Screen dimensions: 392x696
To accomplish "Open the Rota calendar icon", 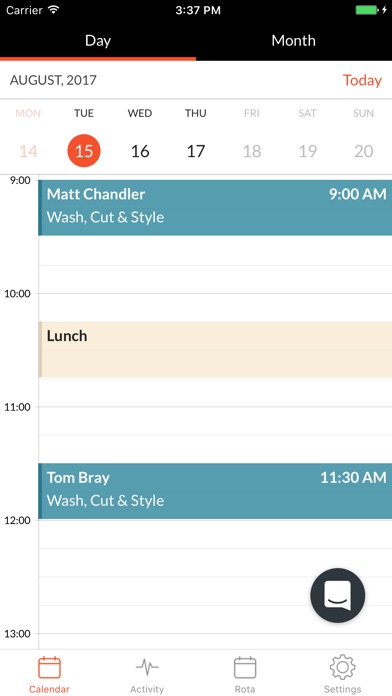I will (x=245, y=668).
